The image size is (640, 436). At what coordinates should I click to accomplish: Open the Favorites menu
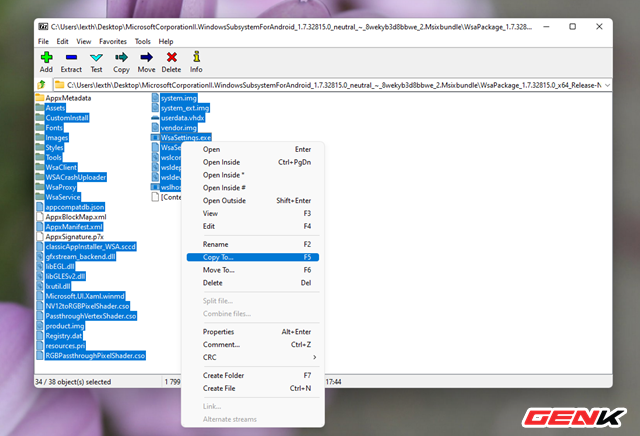(113, 42)
